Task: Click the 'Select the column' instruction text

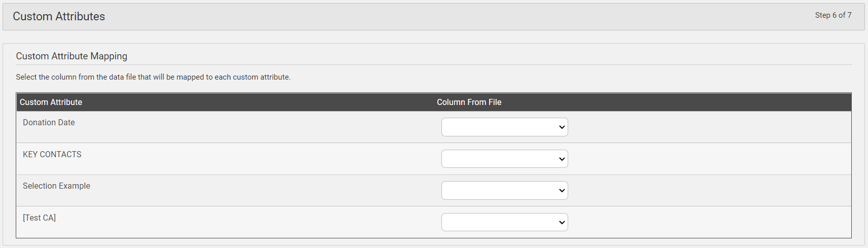Action: [x=153, y=77]
